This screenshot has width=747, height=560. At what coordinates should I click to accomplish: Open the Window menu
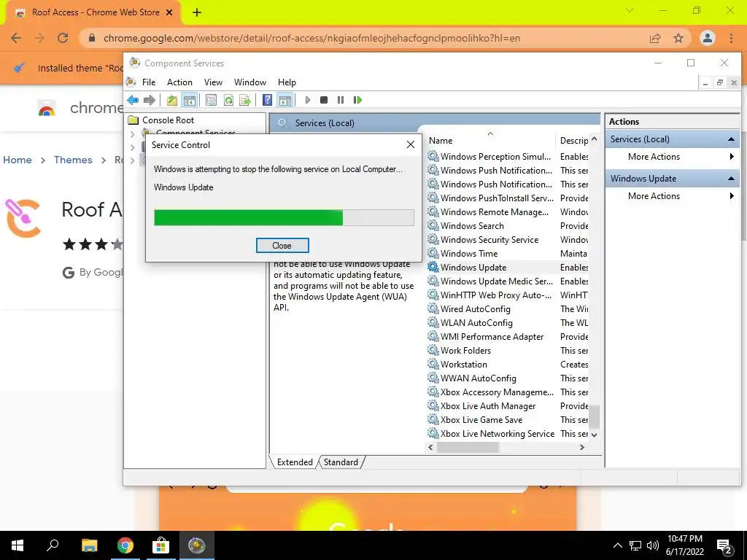250,82
